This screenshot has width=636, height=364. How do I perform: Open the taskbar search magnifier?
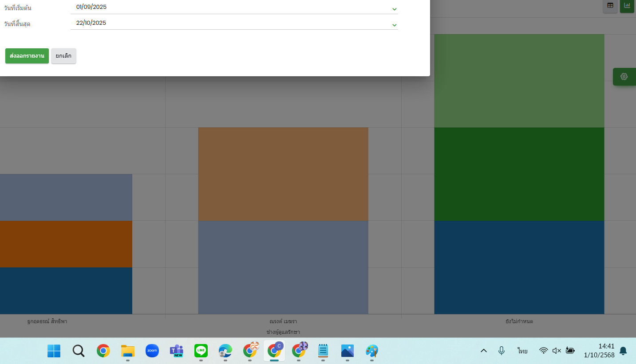point(79,351)
